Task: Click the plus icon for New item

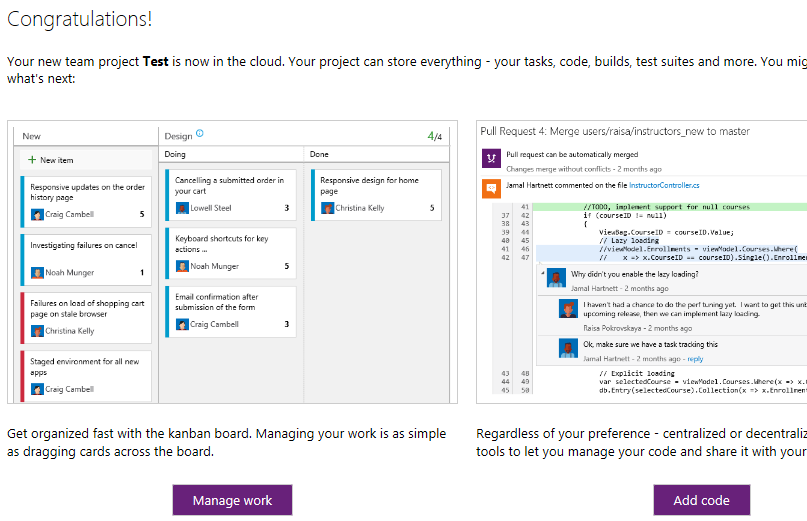Action: [x=32, y=160]
